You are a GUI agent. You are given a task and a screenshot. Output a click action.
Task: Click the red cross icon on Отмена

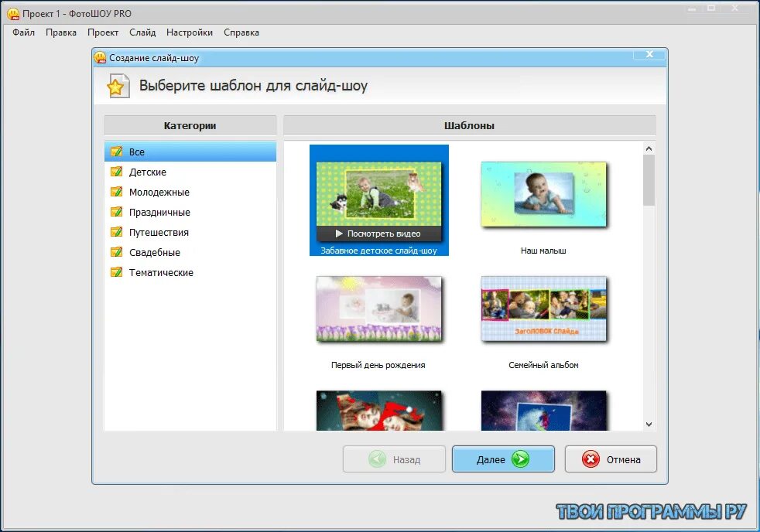(x=591, y=459)
